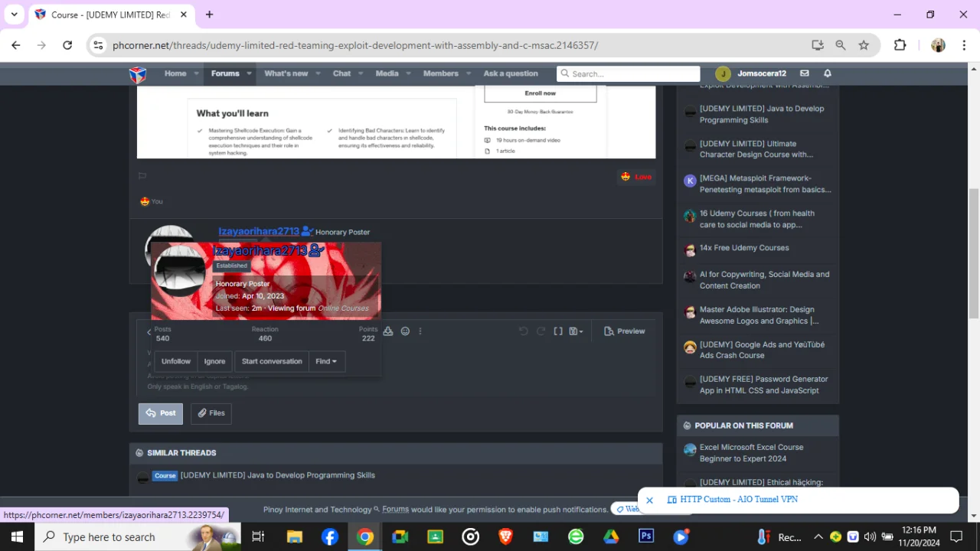980x551 pixels.
Task: Click Start conversation button
Action: click(272, 361)
